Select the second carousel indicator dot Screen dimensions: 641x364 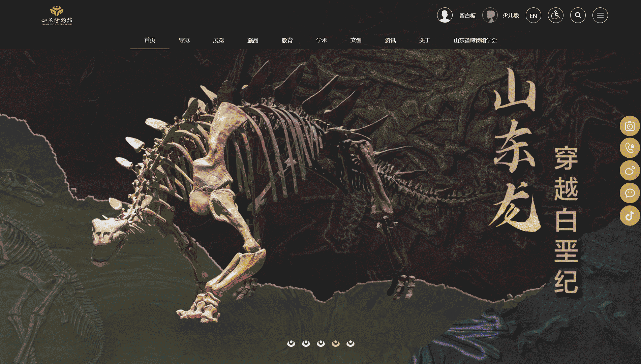coord(306,343)
